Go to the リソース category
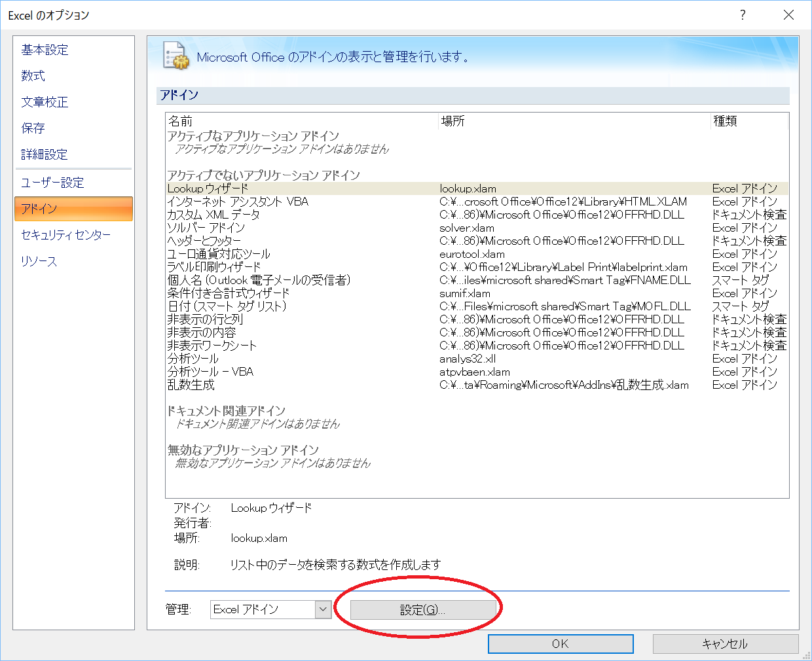 pos(73,261)
